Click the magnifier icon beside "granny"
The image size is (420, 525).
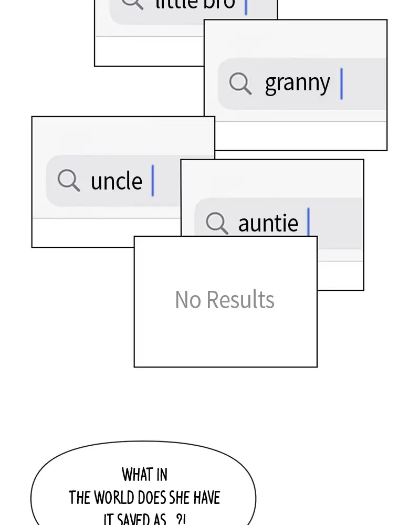[x=240, y=83]
